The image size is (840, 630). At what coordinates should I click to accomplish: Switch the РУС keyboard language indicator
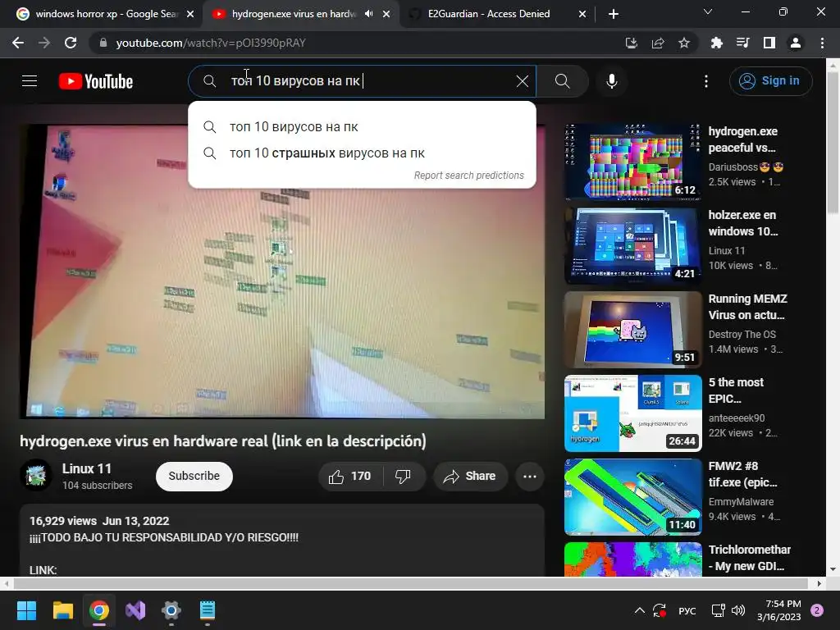coord(687,611)
